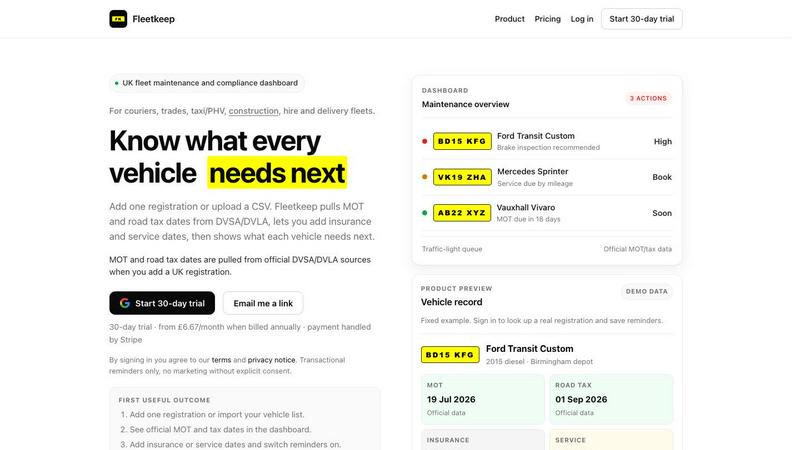Click the Maintenance overview heading
The width and height of the screenshot is (800, 450).
pyautogui.click(x=465, y=104)
